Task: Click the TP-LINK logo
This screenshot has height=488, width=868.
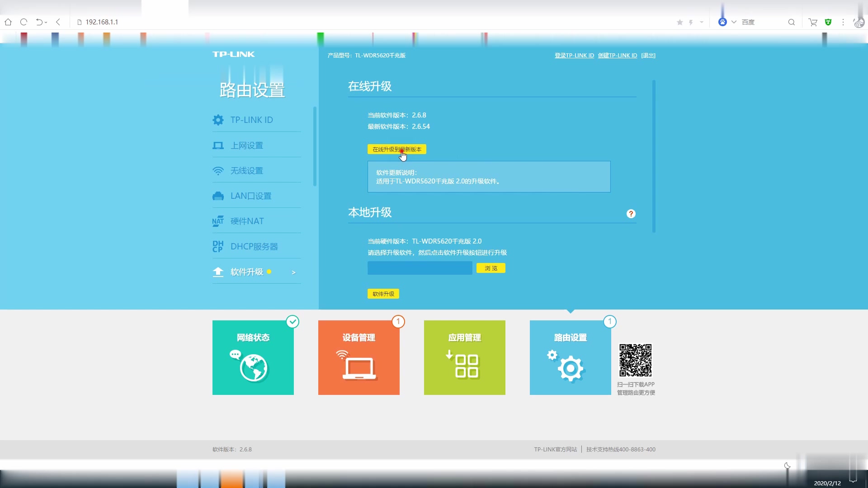Action: click(x=234, y=54)
